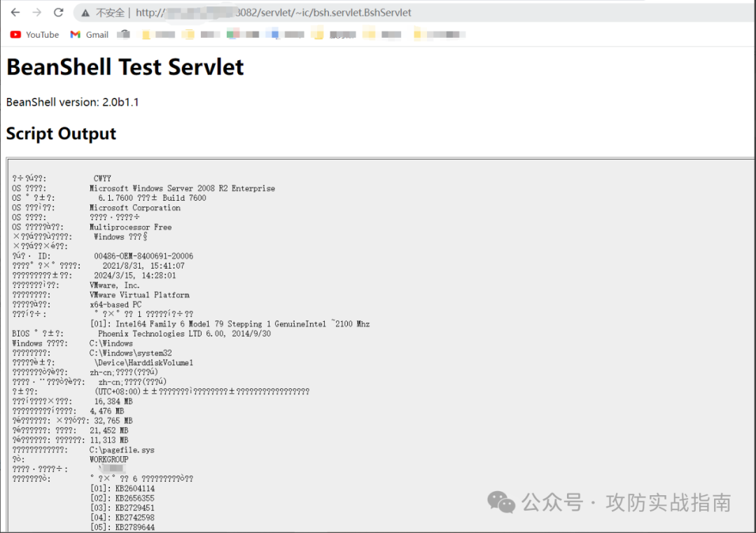Click the "6.1.7600" Build 7600 version line
This screenshot has height=533, width=756.
click(x=153, y=198)
